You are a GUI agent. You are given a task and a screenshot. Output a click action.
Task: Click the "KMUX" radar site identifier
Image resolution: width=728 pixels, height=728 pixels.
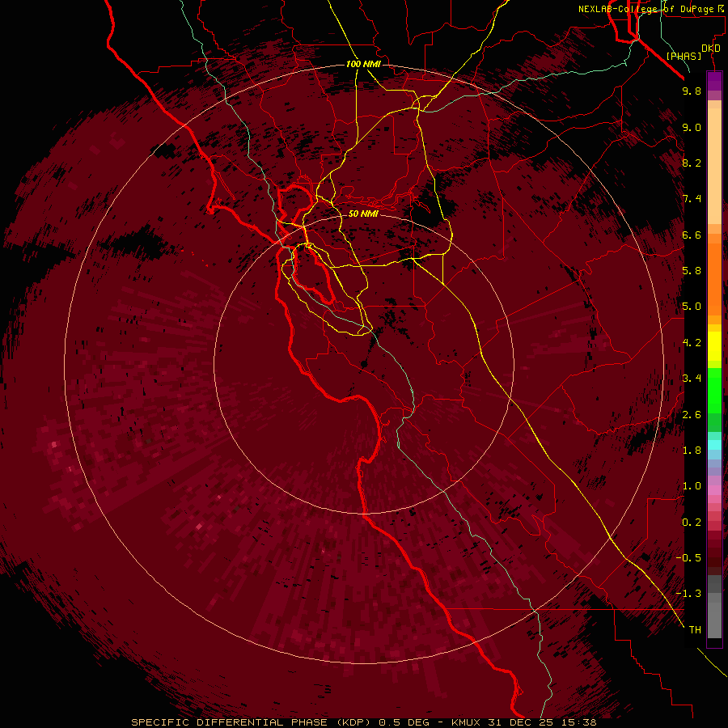coord(466,722)
